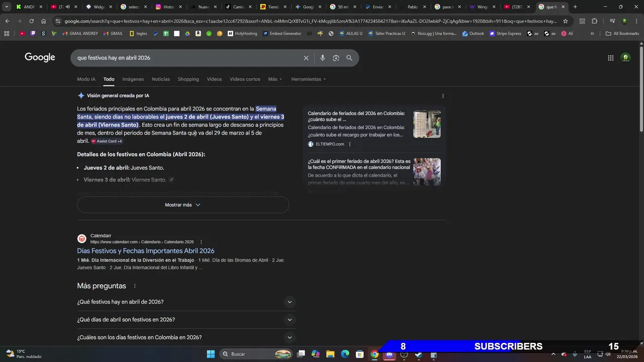Bookmark this page with the star icon
644x362 pixels.
(566, 21)
